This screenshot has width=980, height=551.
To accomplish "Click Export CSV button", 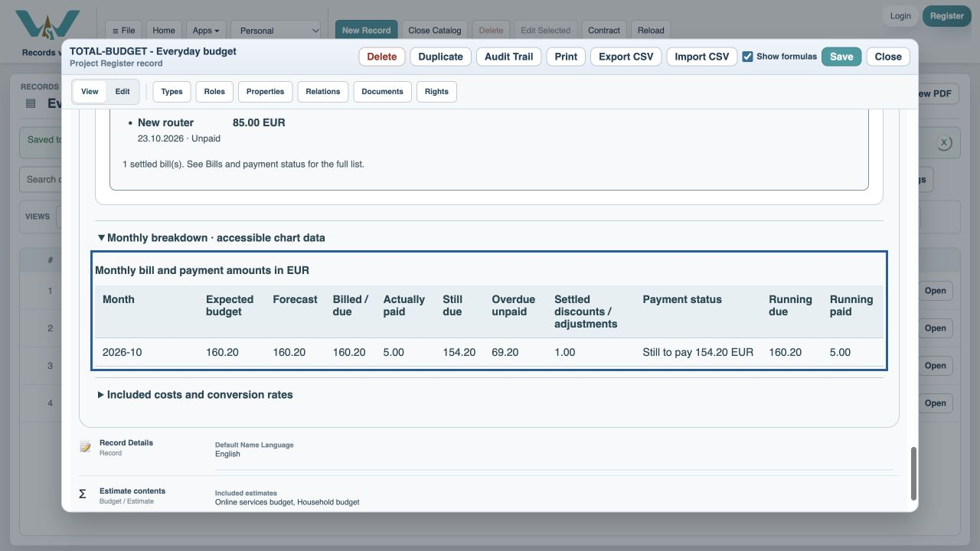I will coord(626,57).
